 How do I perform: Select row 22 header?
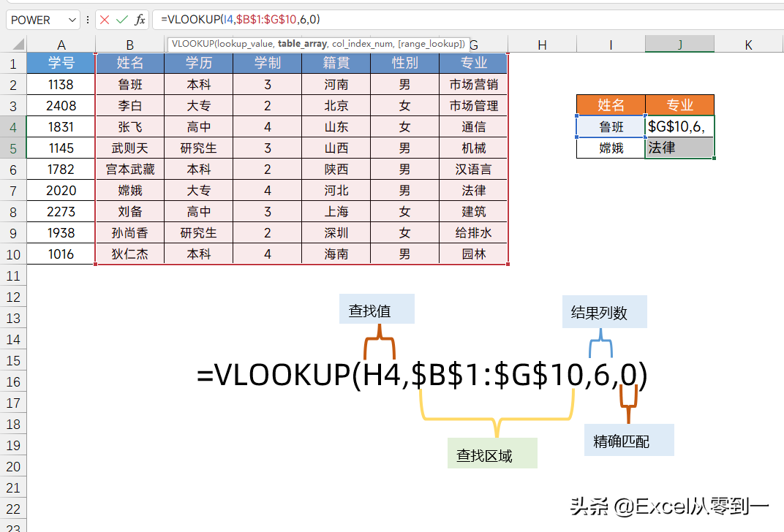[x=13, y=509]
